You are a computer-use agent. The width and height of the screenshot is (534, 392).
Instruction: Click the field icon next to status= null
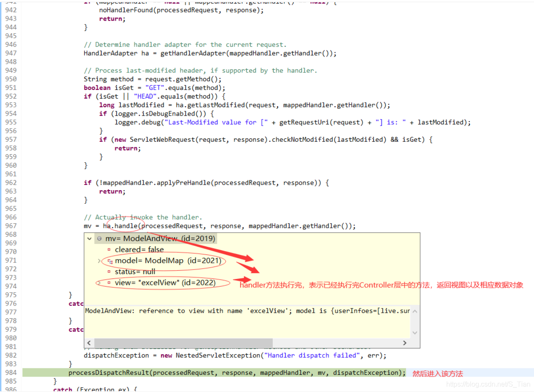coord(109,272)
